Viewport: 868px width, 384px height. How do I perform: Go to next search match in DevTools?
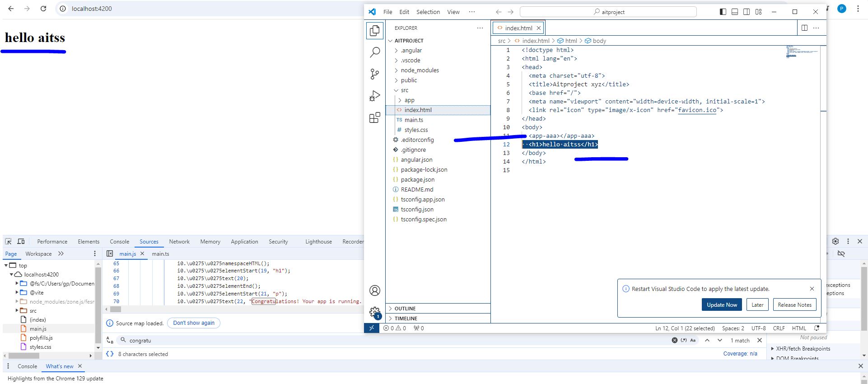[x=720, y=340]
